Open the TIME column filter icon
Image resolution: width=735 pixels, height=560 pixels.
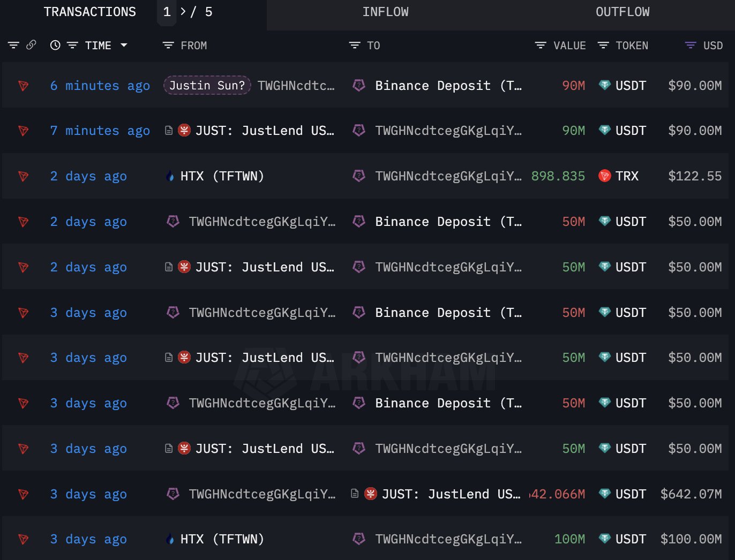(72, 46)
